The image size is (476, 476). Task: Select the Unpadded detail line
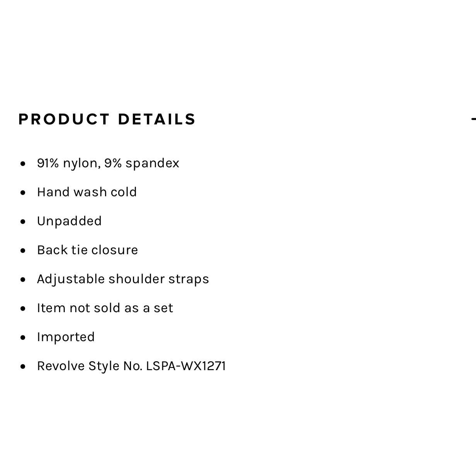[x=69, y=221]
